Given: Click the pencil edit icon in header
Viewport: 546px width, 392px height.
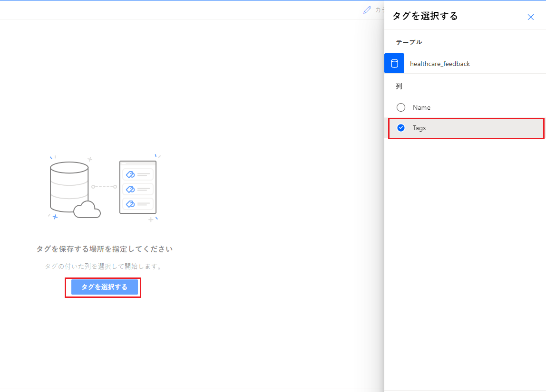Looking at the screenshot, I should (367, 10).
